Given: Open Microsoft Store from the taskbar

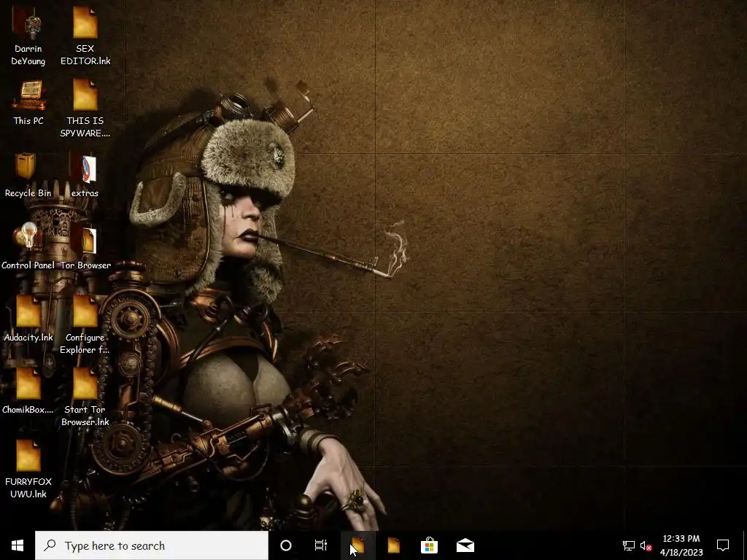Looking at the screenshot, I should point(429,545).
